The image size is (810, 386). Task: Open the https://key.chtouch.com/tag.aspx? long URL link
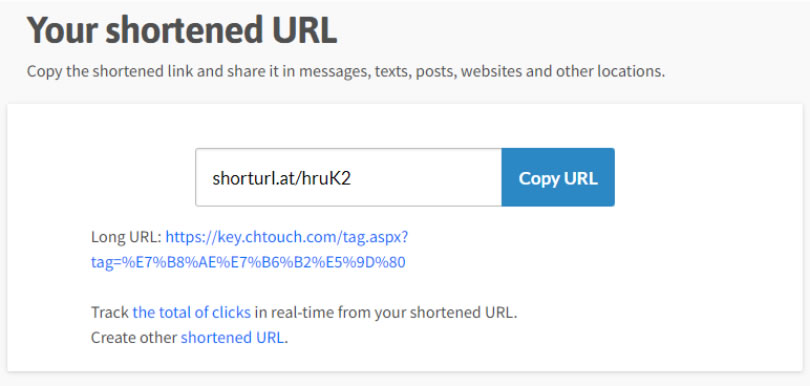tap(287, 237)
